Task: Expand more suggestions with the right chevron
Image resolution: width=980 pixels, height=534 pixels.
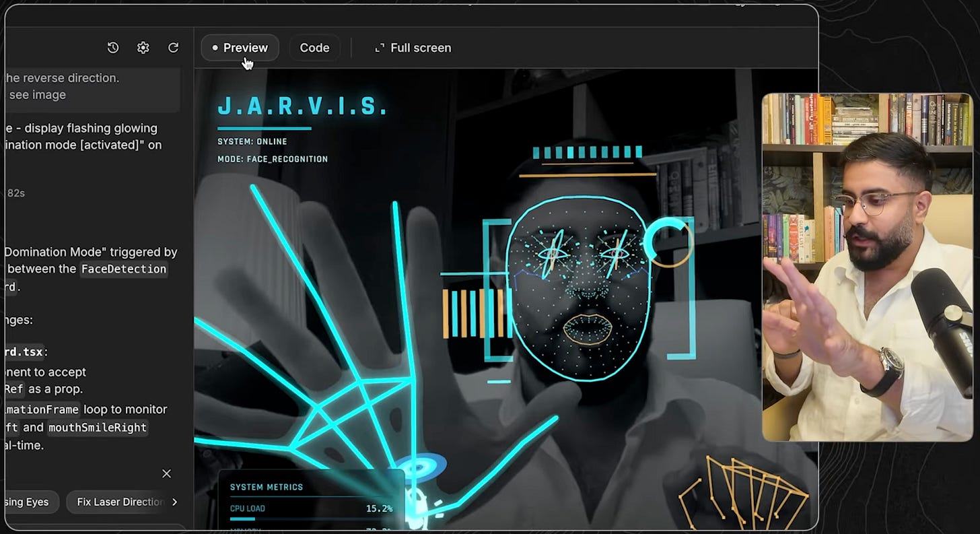Action: (x=175, y=502)
